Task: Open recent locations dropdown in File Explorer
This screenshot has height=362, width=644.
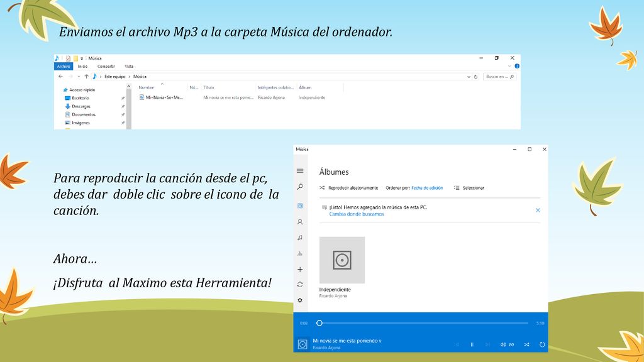Action: coord(79,77)
